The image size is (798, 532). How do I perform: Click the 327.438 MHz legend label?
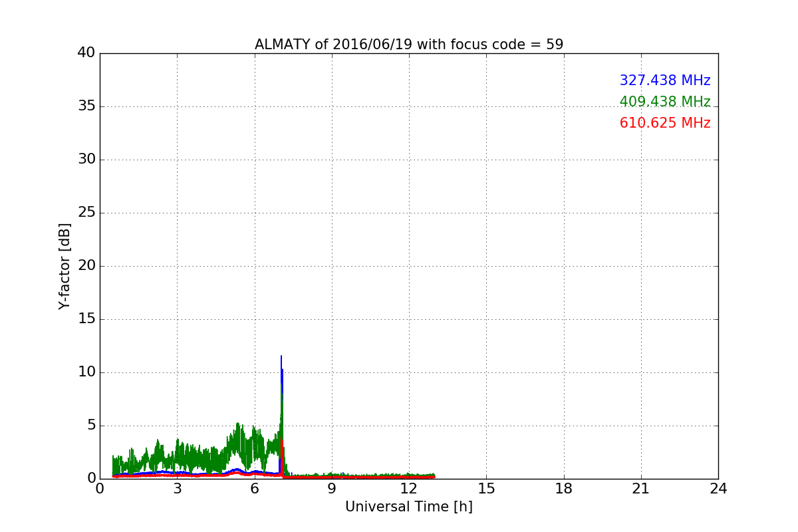(665, 80)
